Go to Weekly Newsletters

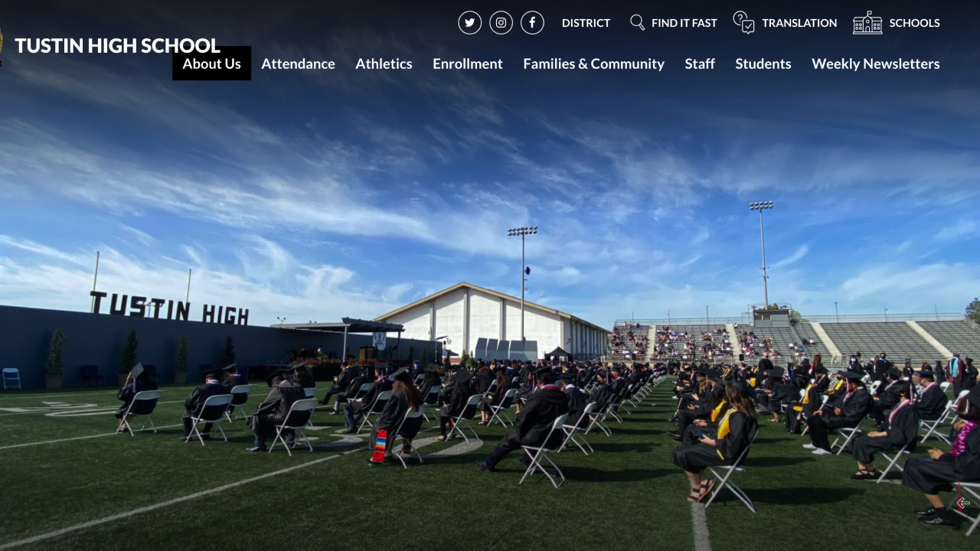click(x=876, y=64)
